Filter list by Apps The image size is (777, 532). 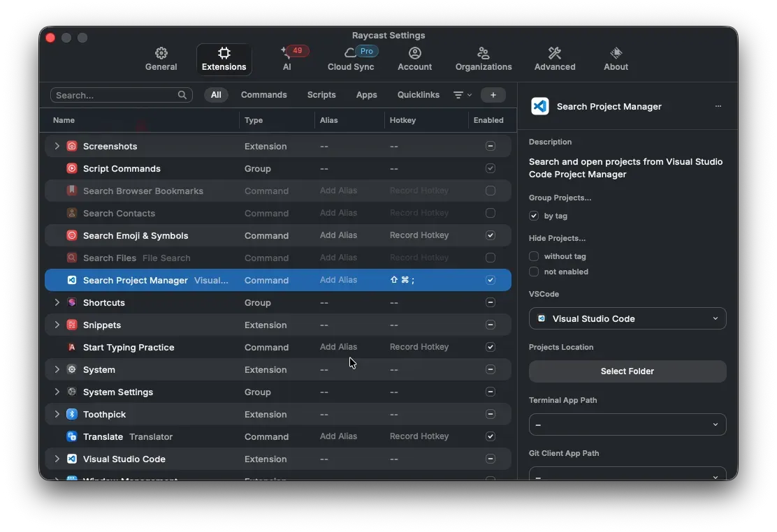(367, 95)
